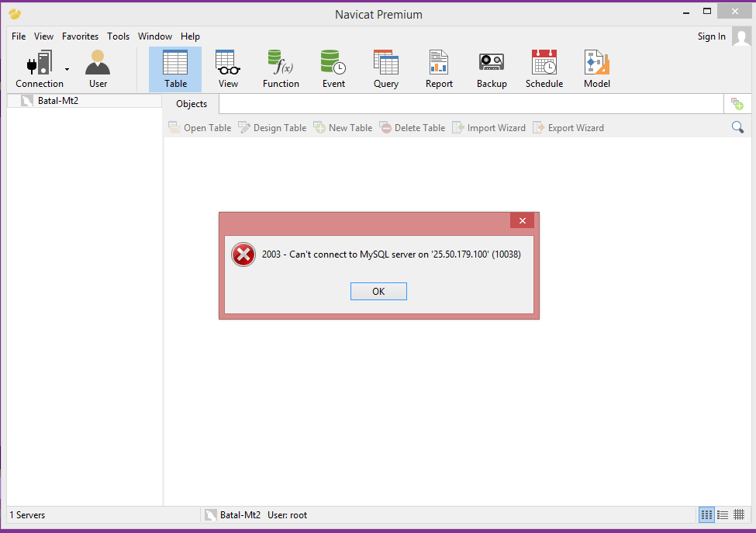The width and height of the screenshot is (756, 533).
Task: Switch to the Query objects icon
Action: (x=386, y=69)
